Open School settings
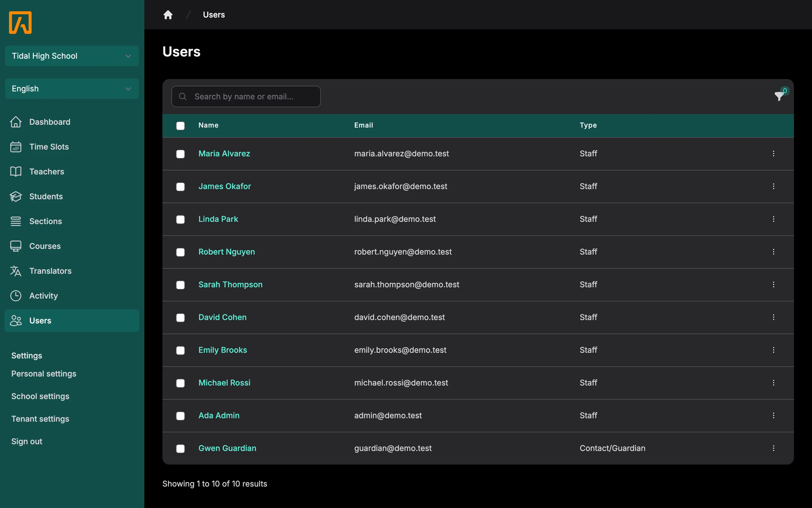812x508 pixels. (x=40, y=396)
